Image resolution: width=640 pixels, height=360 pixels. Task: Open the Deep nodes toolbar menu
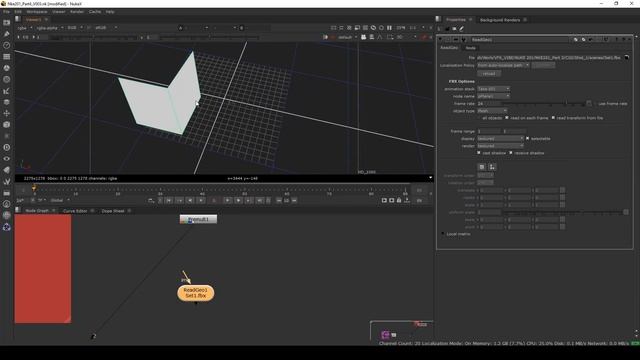pyautogui.click(x=7, y=147)
